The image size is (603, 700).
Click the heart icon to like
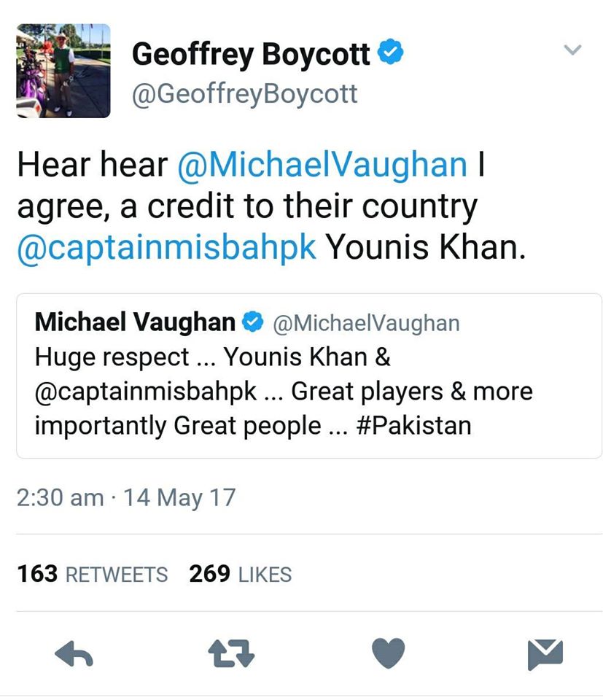coord(389,654)
